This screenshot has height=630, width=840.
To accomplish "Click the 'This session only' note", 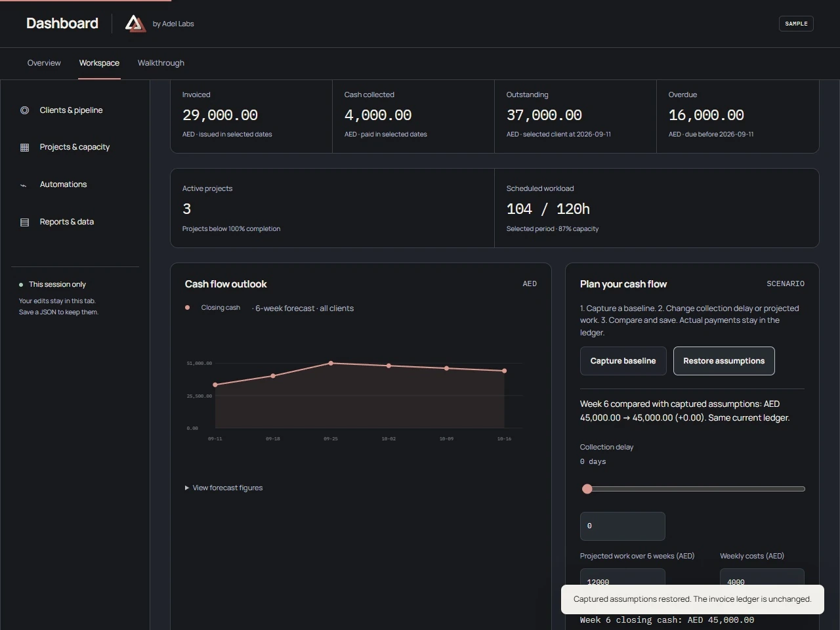I will pyautogui.click(x=57, y=285).
